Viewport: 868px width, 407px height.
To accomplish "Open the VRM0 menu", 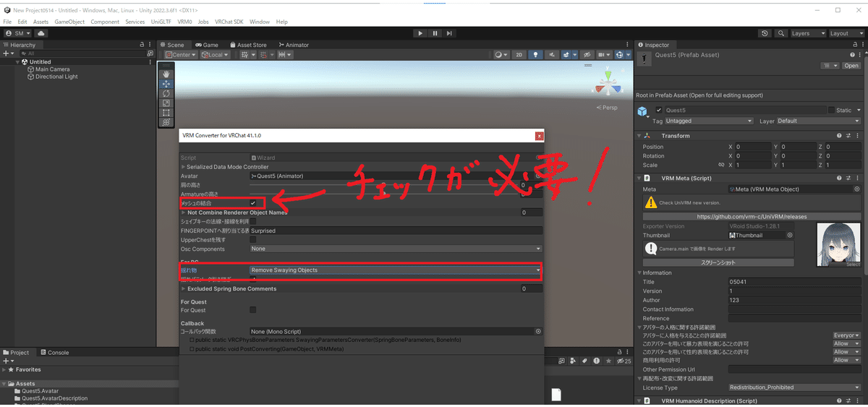I will pos(184,22).
